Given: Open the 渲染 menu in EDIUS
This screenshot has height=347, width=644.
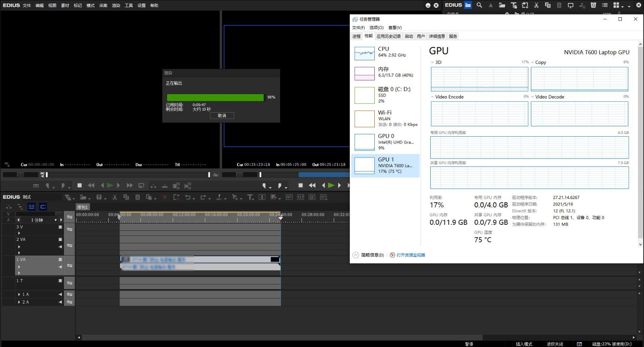Looking at the screenshot, I should tap(116, 5).
